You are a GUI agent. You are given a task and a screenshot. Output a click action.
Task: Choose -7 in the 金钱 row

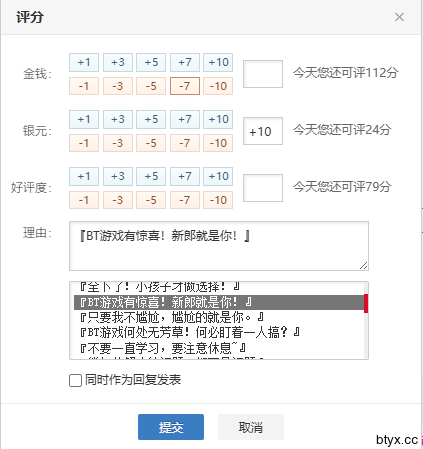tap(185, 86)
